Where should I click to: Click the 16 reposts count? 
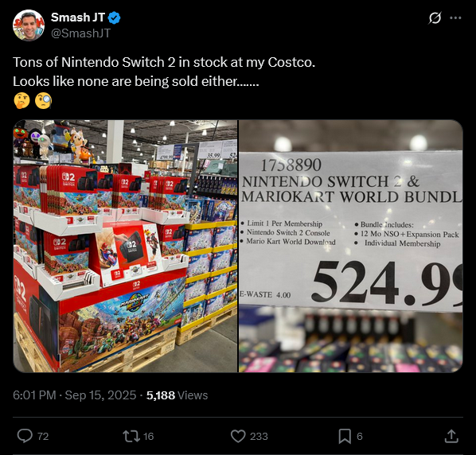148,436
